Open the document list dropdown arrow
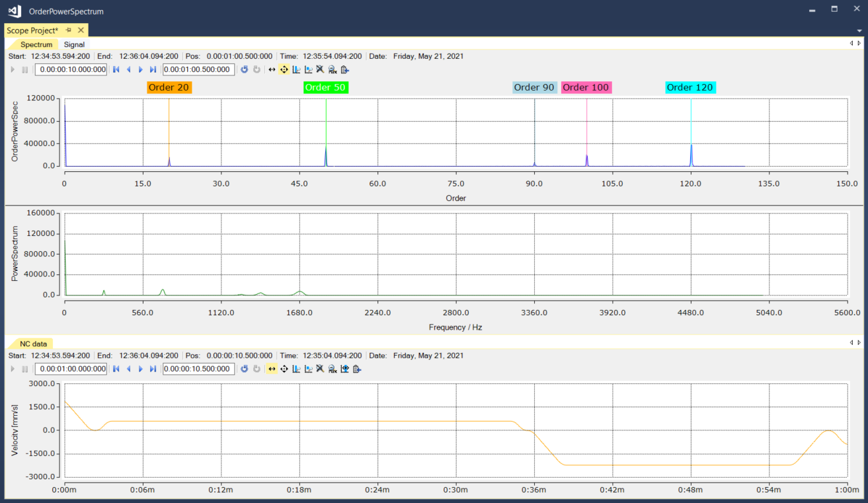 [x=859, y=30]
